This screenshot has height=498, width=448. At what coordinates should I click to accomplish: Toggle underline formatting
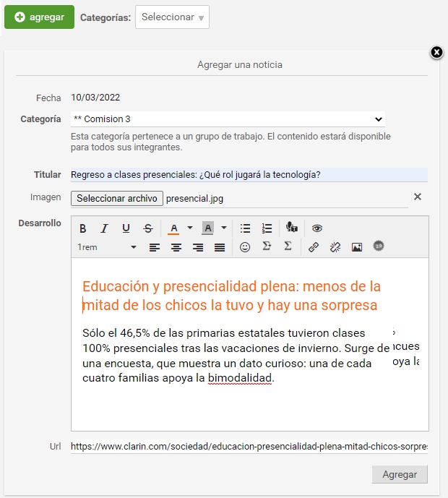[x=126, y=228]
